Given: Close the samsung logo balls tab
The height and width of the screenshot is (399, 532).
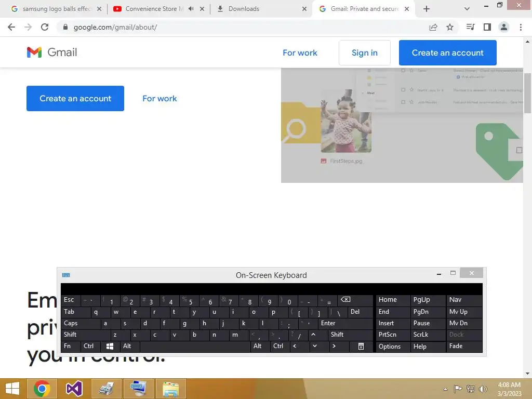Looking at the screenshot, I should pyautogui.click(x=99, y=9).
